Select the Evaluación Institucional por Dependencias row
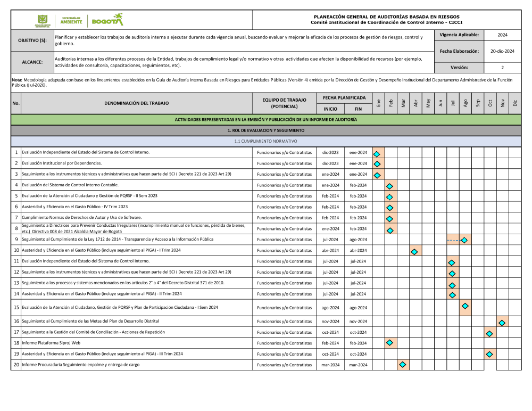Image resolution: width=532 pixels, height=411 pixels. click(266, 163)
